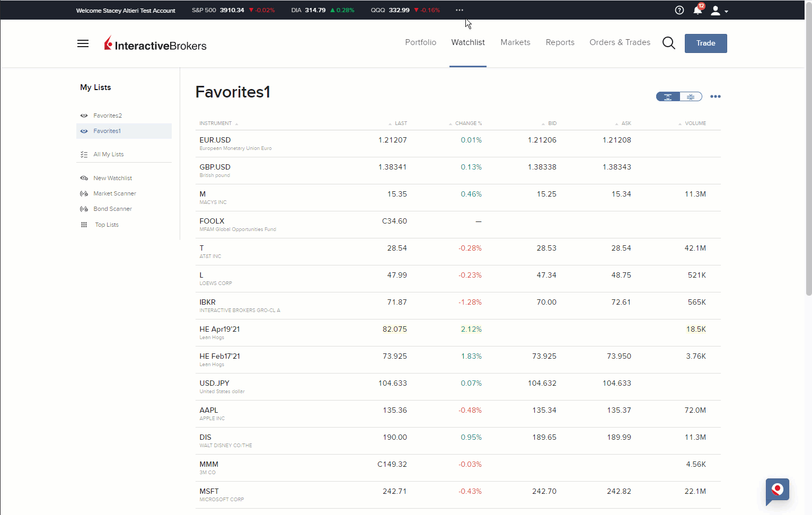
Task: Expand the top-bar index overflow menu
Action: 459,10
